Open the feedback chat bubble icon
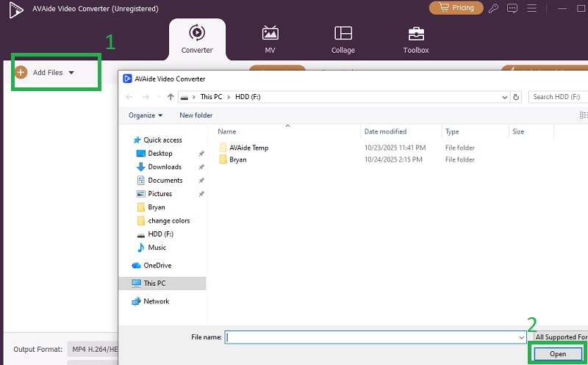Viewport: 588px width, 365px height. click(513, 8)
